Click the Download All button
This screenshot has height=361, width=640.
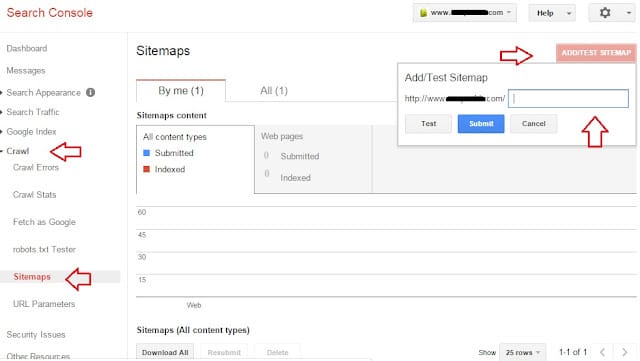click(165, 352)
